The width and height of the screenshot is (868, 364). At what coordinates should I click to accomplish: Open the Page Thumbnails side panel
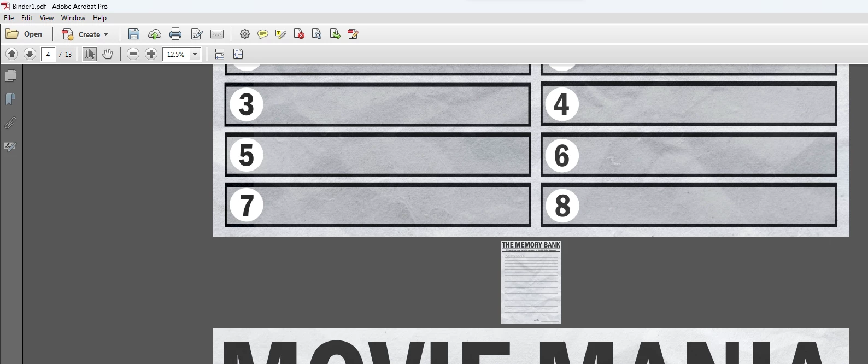[x=10, y=75]
